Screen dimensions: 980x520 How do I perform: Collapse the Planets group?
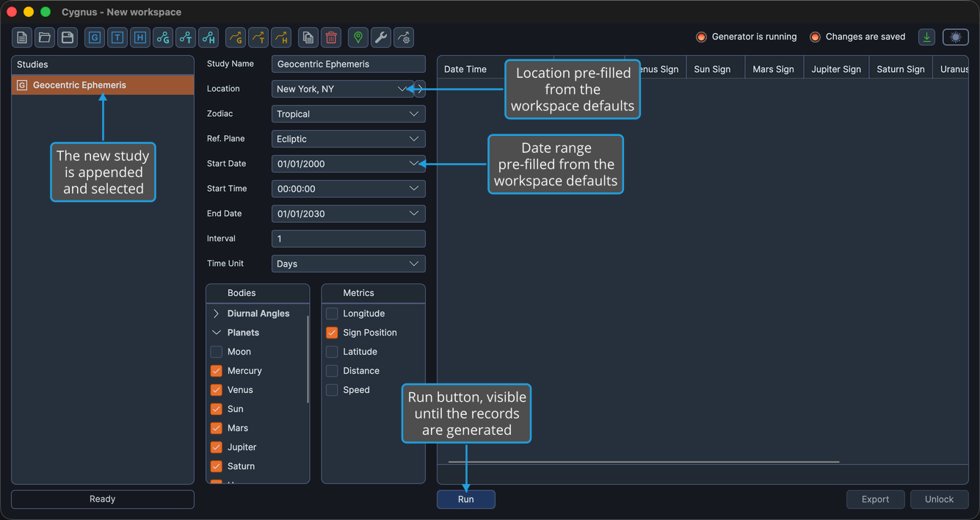point(217,333)
